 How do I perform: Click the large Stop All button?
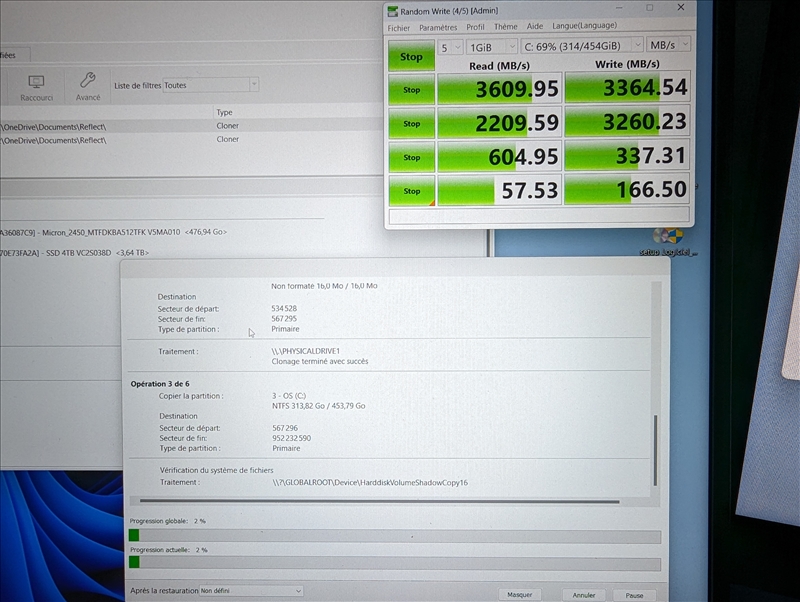(411, 56)
